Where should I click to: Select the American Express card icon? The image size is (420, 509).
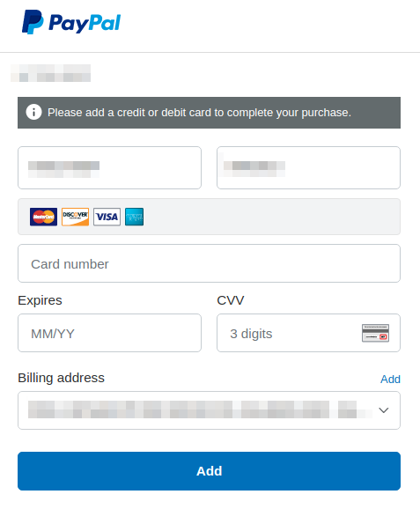135,217
